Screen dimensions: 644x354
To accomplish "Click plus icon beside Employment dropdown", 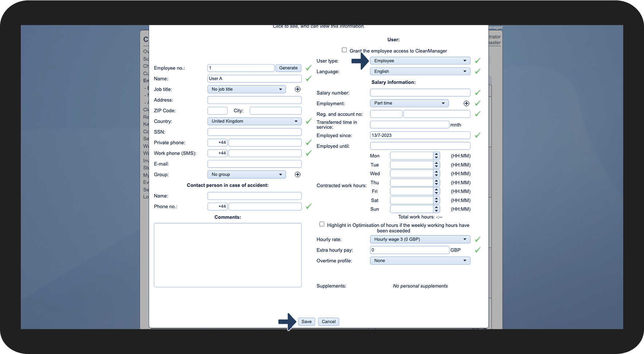I will (466, 104).
